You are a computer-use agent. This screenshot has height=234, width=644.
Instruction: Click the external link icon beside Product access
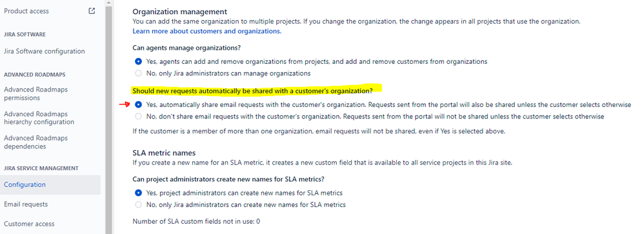[x=92, y=11]
